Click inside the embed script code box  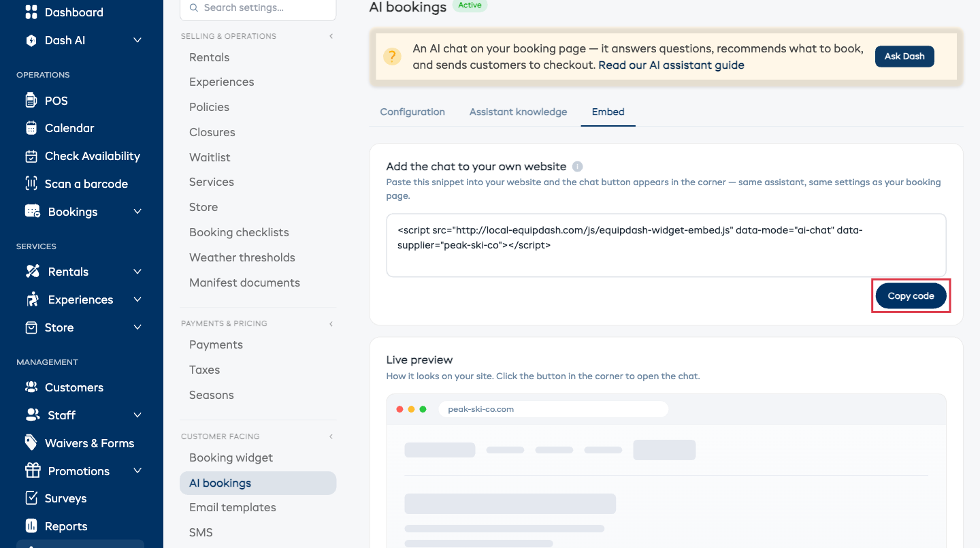(x=666, y=245)
